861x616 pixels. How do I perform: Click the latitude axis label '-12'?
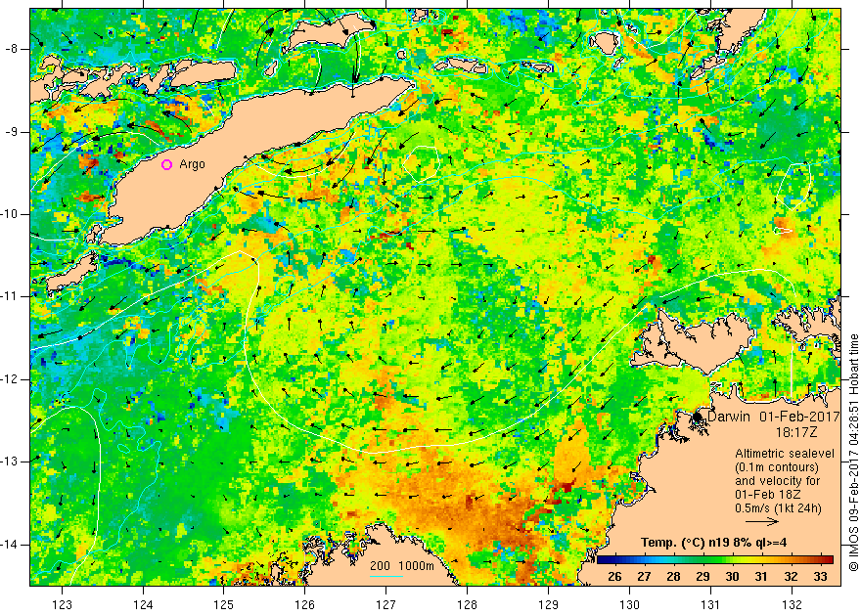pos(10,379)
